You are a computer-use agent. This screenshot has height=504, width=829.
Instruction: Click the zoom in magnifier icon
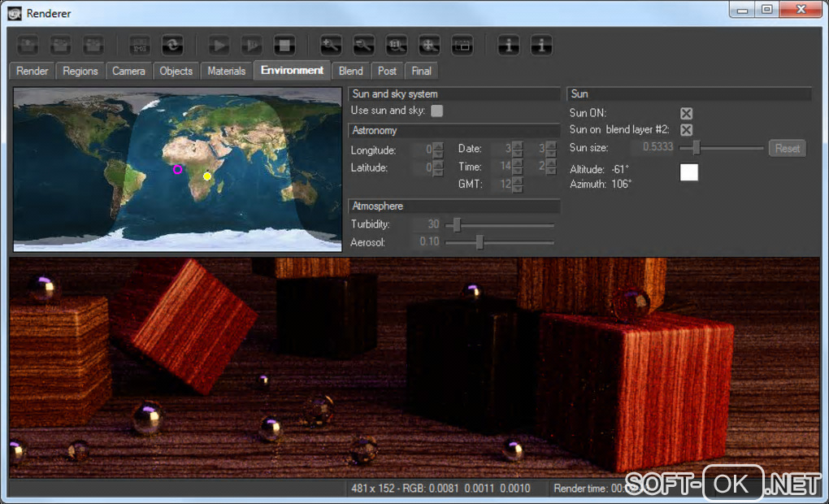(x=331, y=45)
